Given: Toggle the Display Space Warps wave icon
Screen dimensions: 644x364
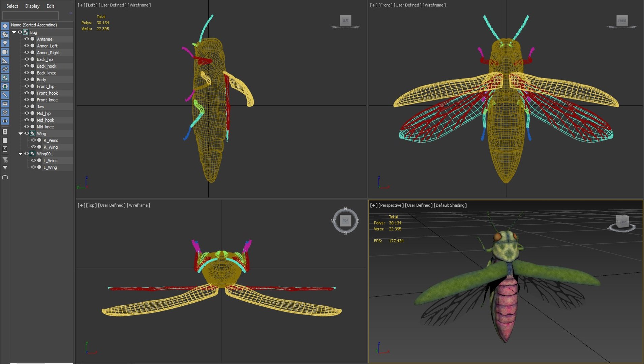Looking at the screenshot, I should tap(5, 69).
